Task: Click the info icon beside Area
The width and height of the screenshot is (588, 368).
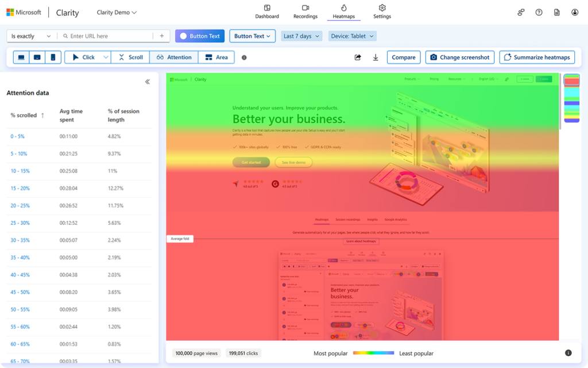Action: click(x=244, y=57)
